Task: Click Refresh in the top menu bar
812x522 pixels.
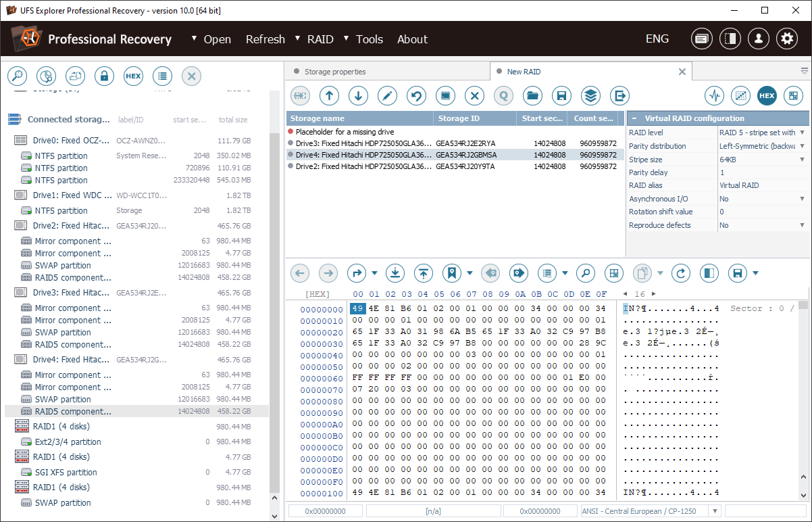Action: pos(265,39)
